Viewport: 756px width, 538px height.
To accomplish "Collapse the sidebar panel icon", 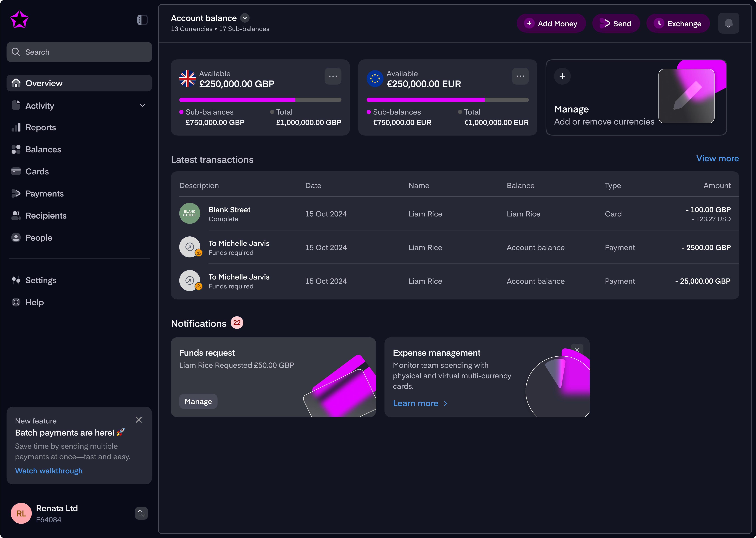I will point(142,20).
